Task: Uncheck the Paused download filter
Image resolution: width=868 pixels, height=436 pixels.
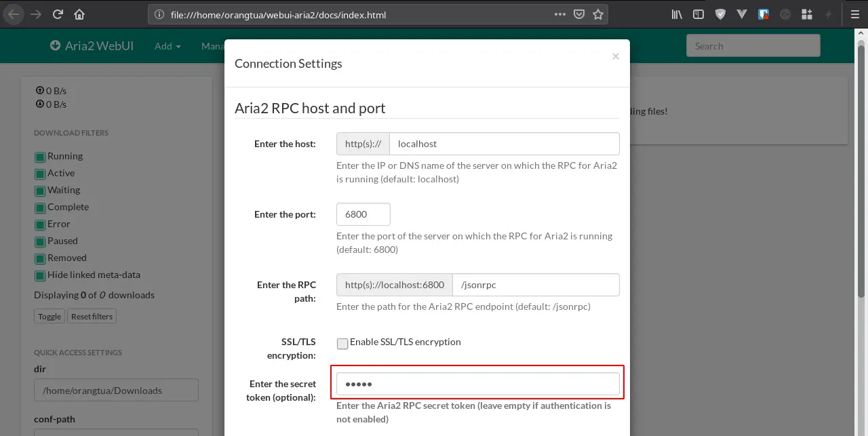Action: click(40, 241)
